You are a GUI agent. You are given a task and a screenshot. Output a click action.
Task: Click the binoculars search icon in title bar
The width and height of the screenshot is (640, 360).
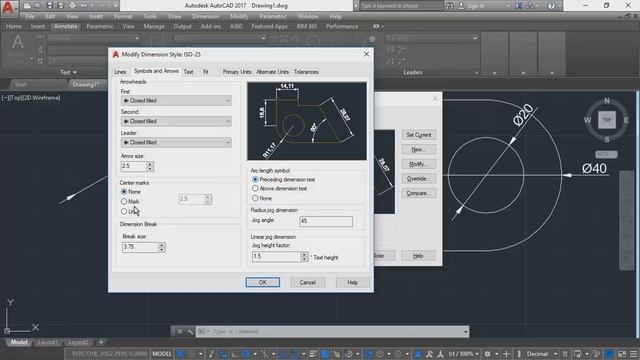449,6
